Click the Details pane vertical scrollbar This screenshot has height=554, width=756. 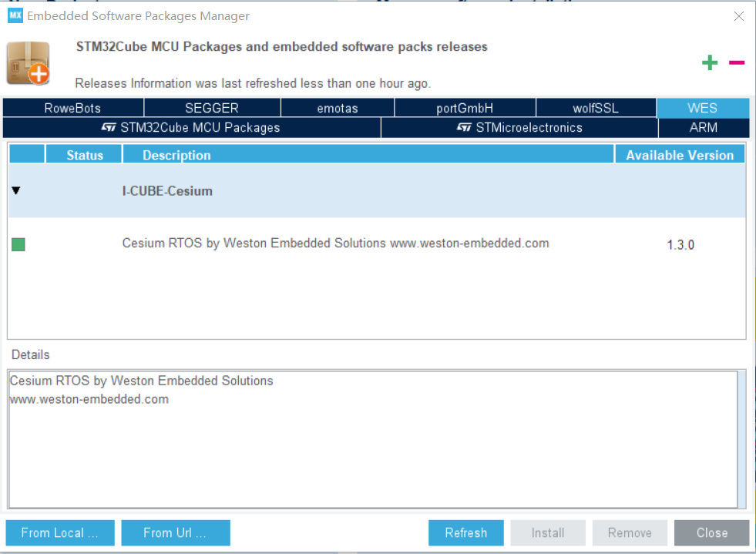pyautogui.click(x=742, y=439)
